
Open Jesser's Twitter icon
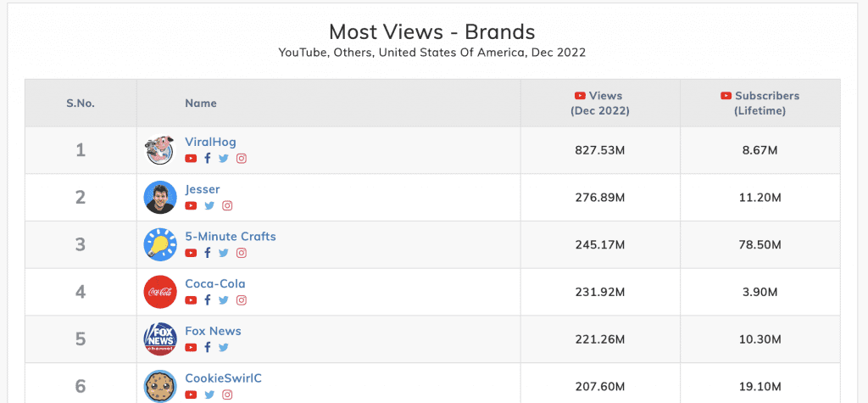pyautogui.click(x=209, y=205)
